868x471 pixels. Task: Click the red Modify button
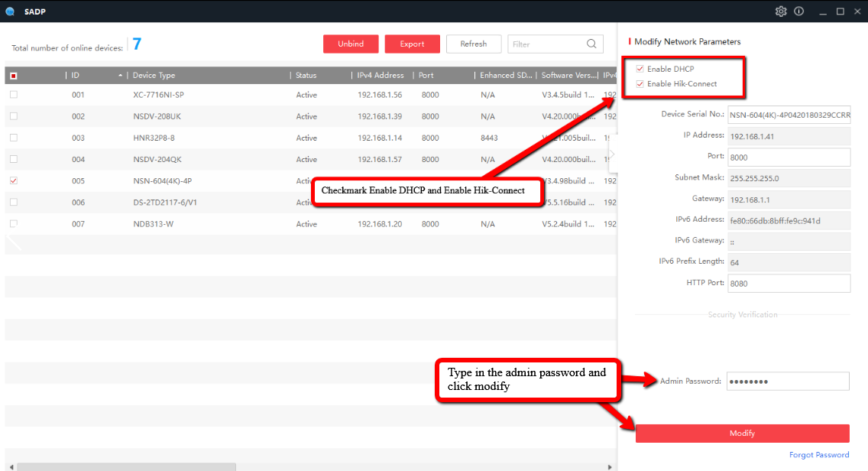click(743, 434)
